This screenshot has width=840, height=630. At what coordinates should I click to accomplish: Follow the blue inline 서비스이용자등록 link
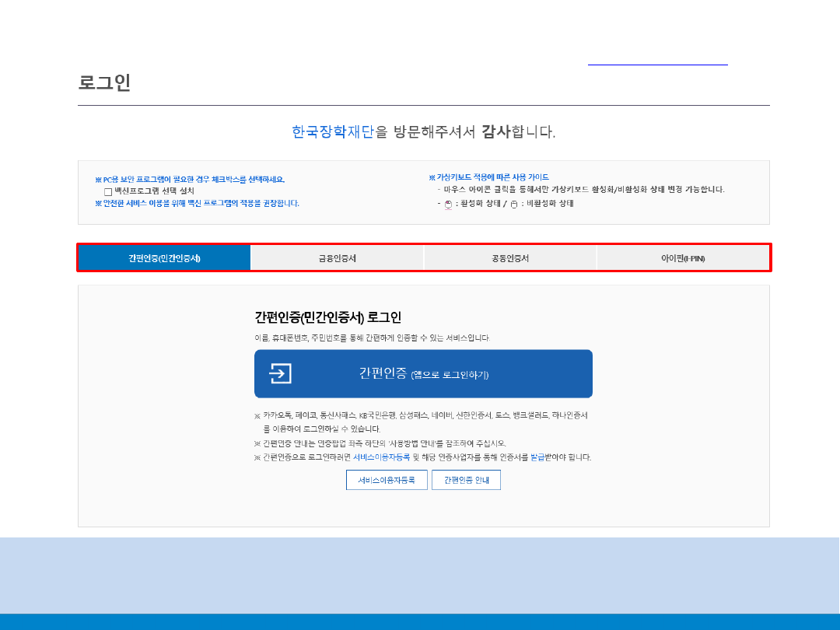click(381, 457)
